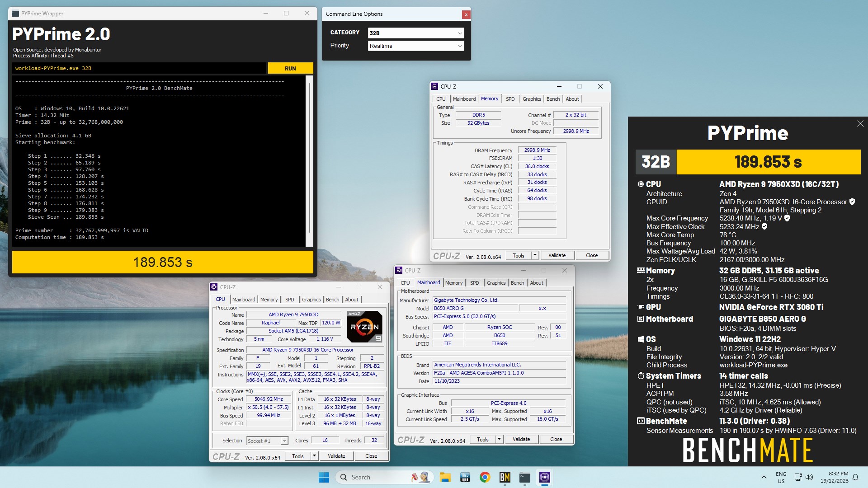Open volume control in system tray
Viewport: 868px width, 488px height.
point(809,477)
